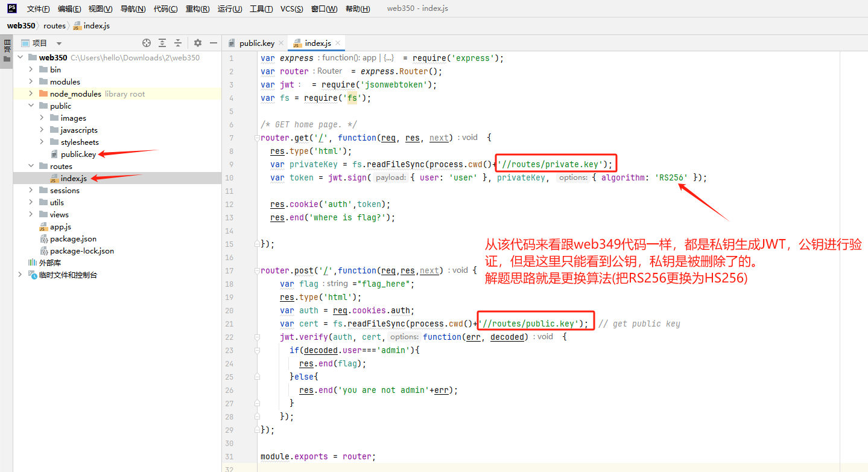
Task: Click the index.js breadcrumb in navigation bar
Action: (x=92, y=26)
